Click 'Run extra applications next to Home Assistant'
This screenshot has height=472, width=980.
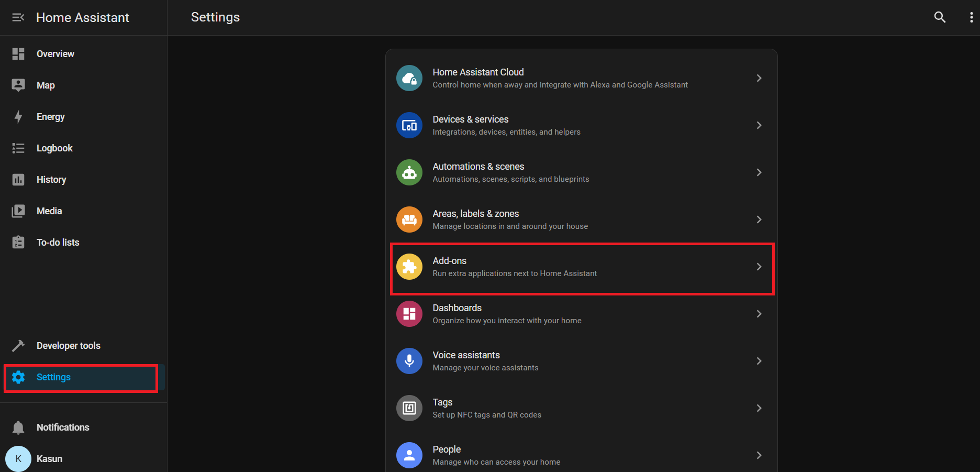pos(515,273)
